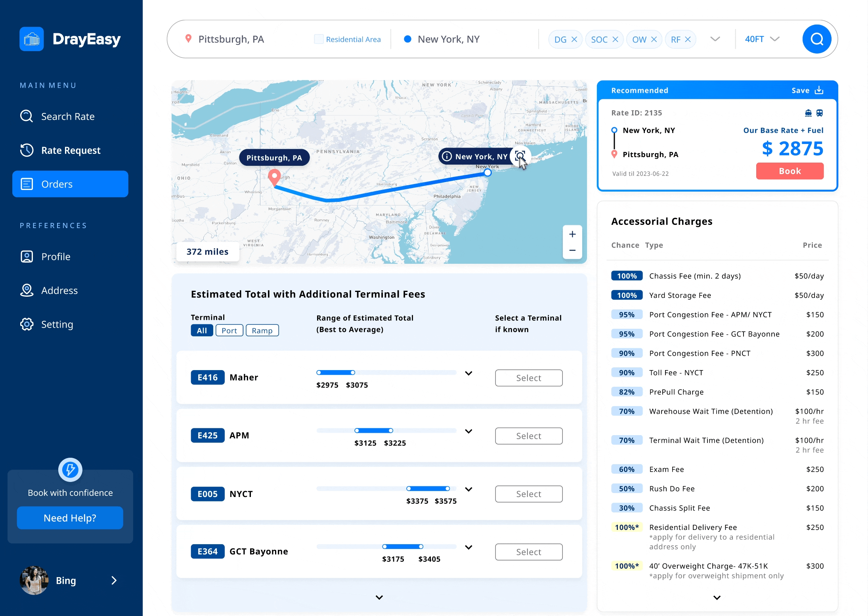Click the map zoom in plus button
This screenshot has width=868, height=616.
tap(572, 234)
